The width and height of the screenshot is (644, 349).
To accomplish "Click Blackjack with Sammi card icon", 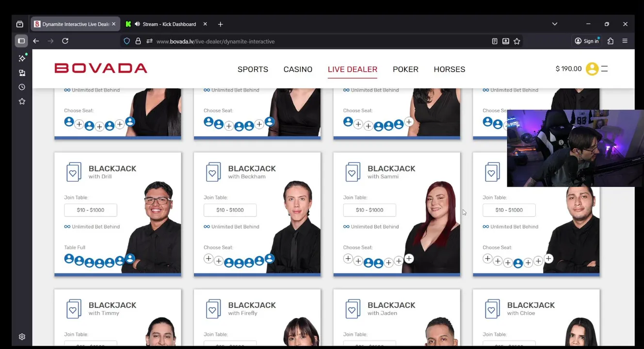I will (353, 172).
